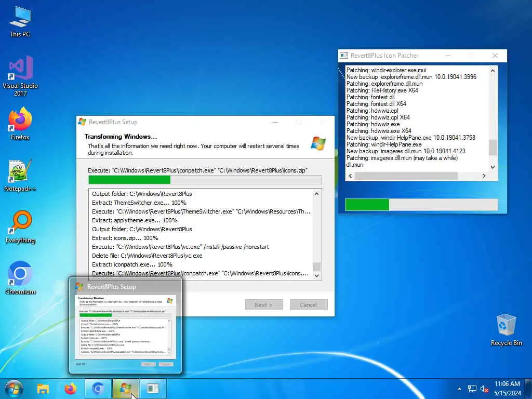Click the 'Transforming Windows...' heading
Viewport: 532px width, 399px height.
click(x=121, y=137)
